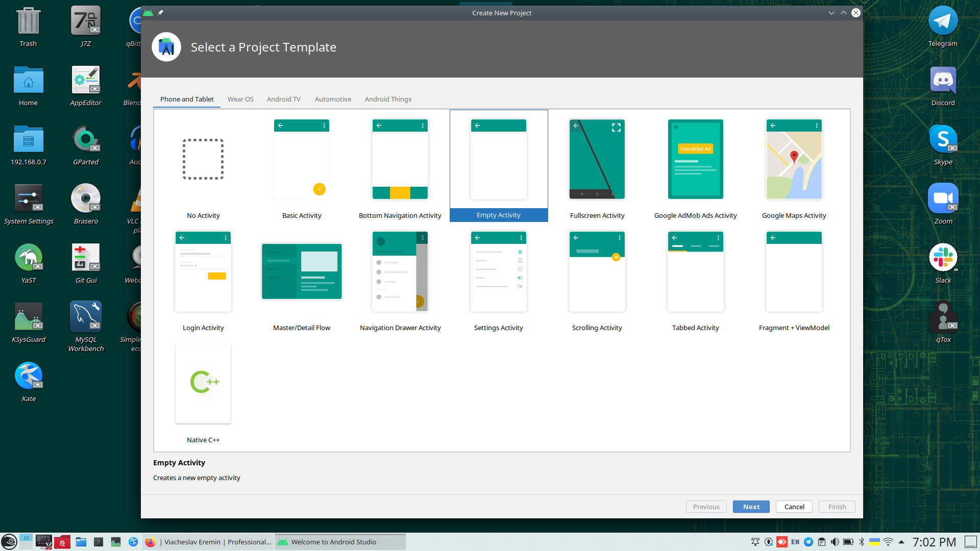
Task: Choose the Settings Activity template
Action: click(498, 271)
